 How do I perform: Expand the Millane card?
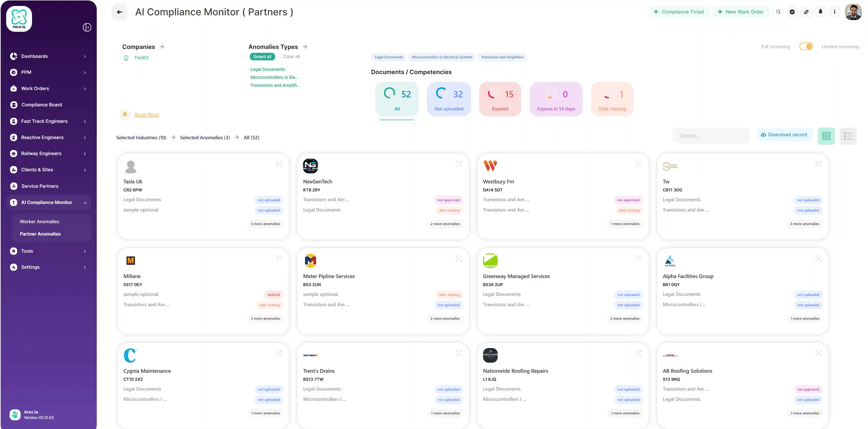pos(279,258)
